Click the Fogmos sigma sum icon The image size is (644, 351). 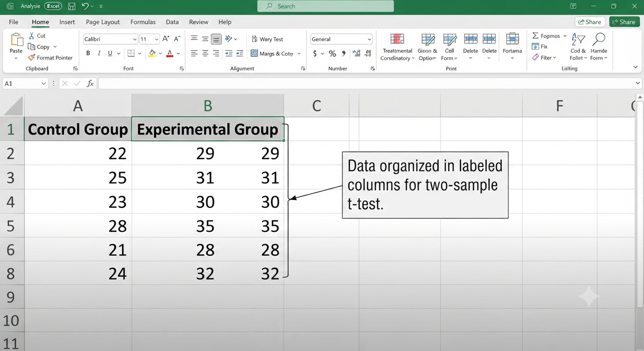pos(535,36)
